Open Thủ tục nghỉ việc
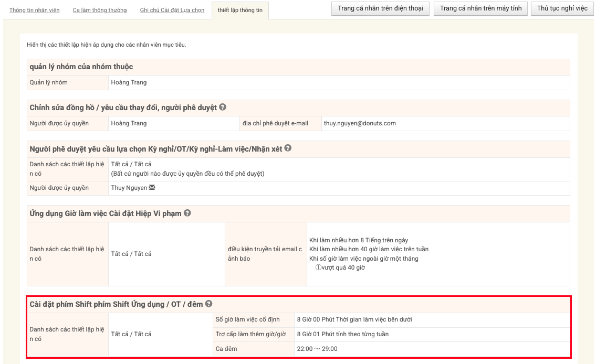Image resolution: width=596 pixels, height=364 pixels. [562, 8]
